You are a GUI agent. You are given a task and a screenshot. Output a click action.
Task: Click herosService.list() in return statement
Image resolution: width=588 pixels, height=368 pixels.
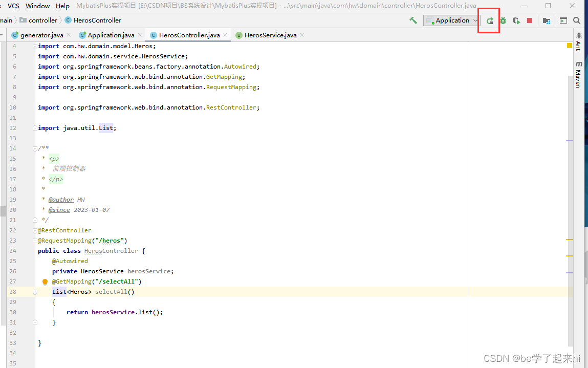point(125,313)
